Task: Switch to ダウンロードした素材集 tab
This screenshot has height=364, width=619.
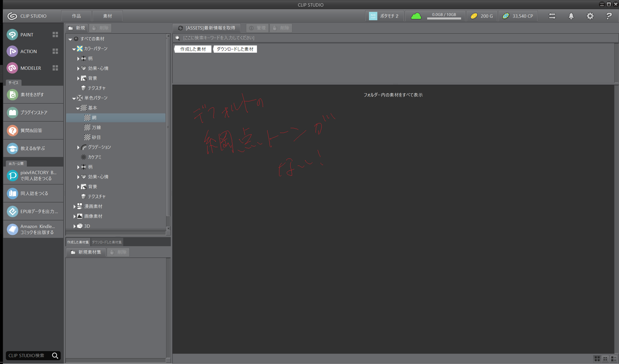Action: click(x=107, y=242)
